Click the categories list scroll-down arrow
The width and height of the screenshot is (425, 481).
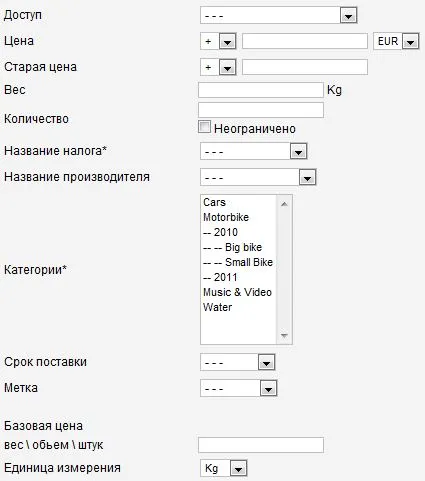coord(284,335)
